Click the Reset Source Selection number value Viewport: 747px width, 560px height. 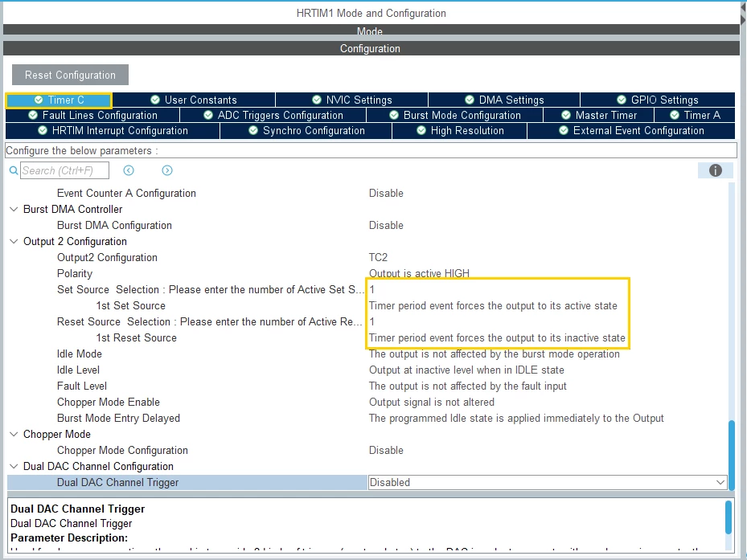click(x=372, y=322)
